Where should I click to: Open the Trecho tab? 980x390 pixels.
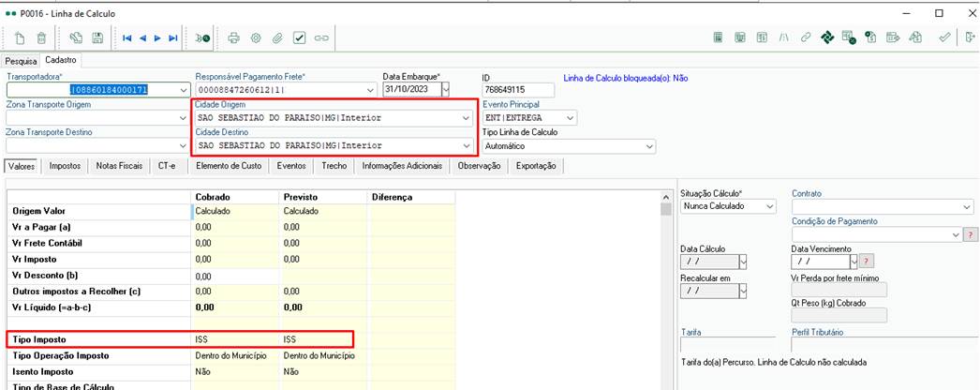click(x=334, y=166)
